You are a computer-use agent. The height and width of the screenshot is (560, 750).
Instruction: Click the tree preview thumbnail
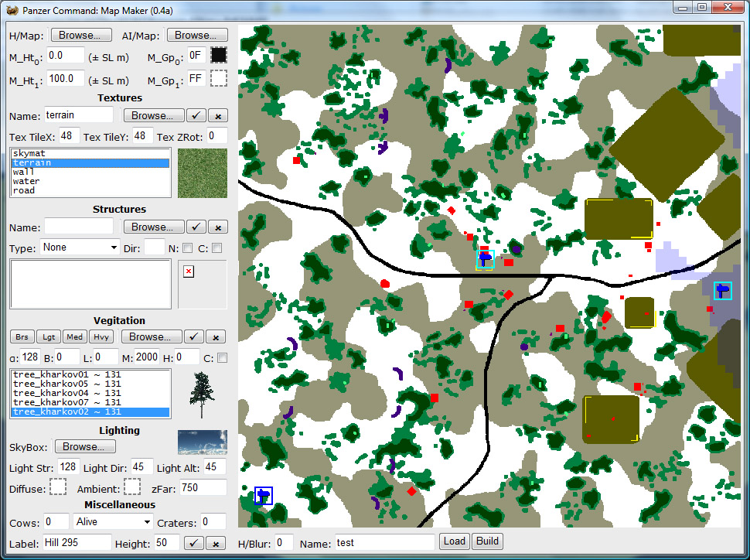(x=203, y=395)
